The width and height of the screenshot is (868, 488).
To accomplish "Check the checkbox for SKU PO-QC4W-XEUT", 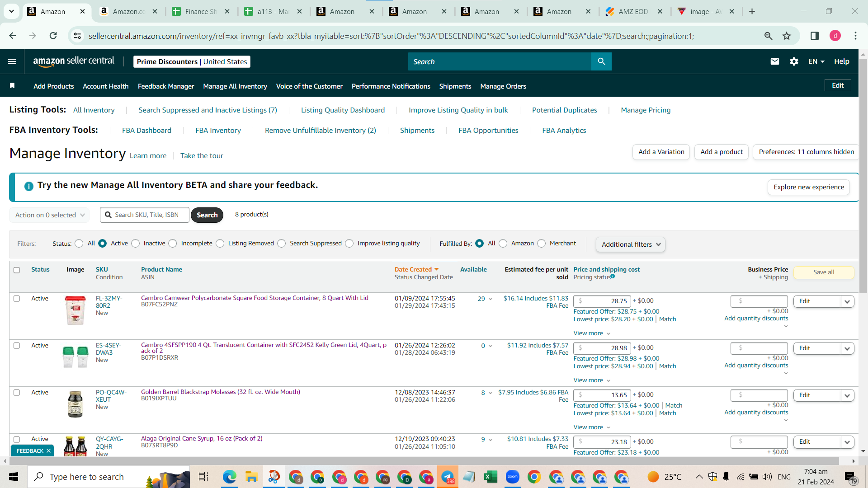I will tap(17, 393).
